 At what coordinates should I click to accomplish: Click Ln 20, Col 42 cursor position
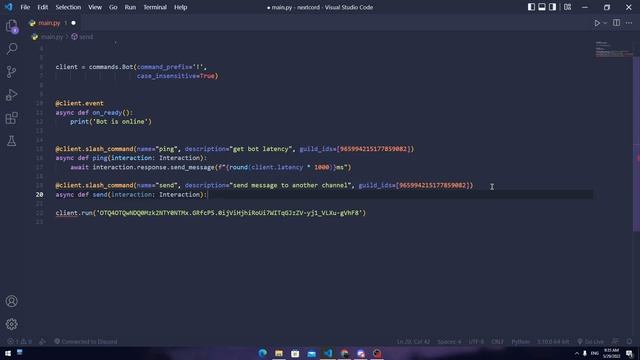413,341
